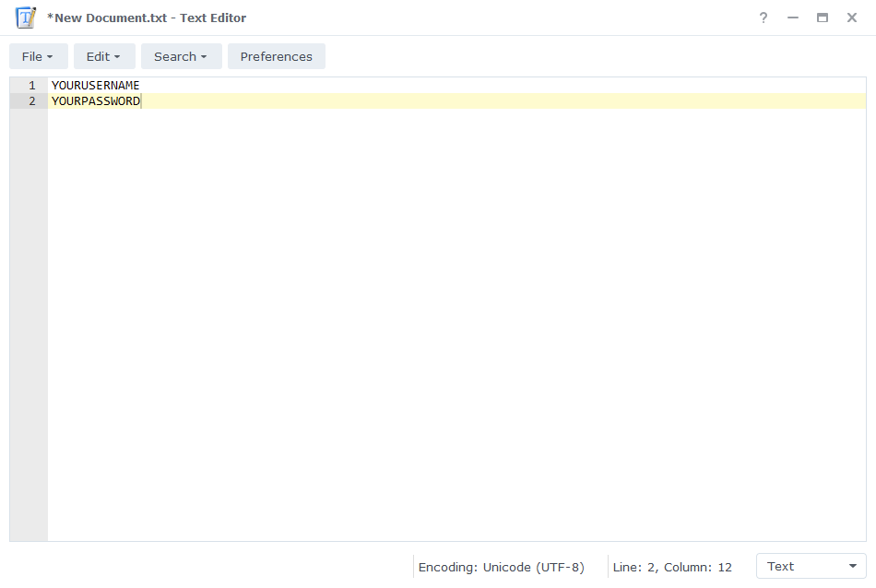This screenshot has width=876, height=588.
Task: Open the Edit menu
Action: point(104,56)
